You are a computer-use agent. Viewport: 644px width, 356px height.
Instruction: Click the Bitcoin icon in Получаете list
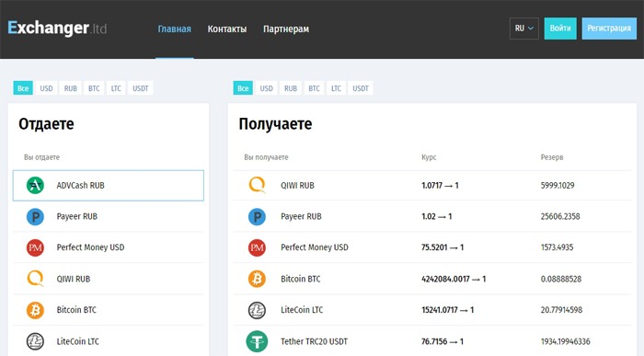[x=257, y=279]
